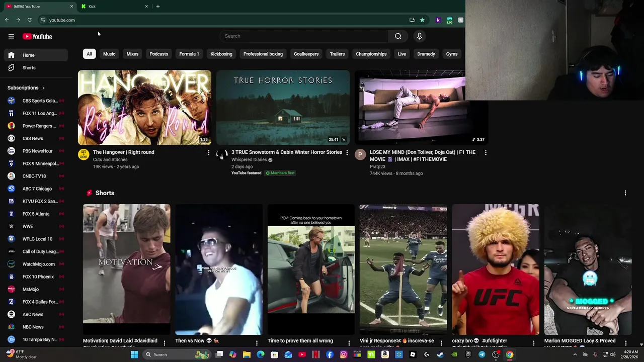The width and height of the screenshot is (644, 362).
Task: Open volume control in system tray
Action: click(613, 354)
